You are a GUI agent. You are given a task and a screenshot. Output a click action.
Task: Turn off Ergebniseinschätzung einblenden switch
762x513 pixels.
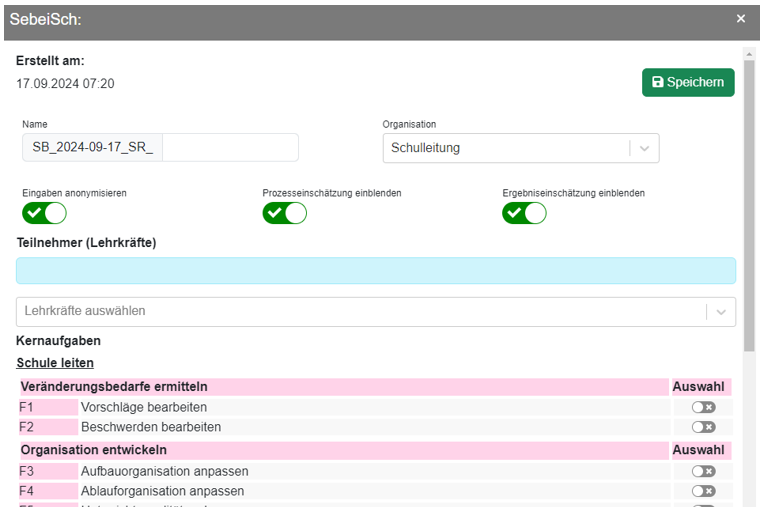[x=524, y=213]
